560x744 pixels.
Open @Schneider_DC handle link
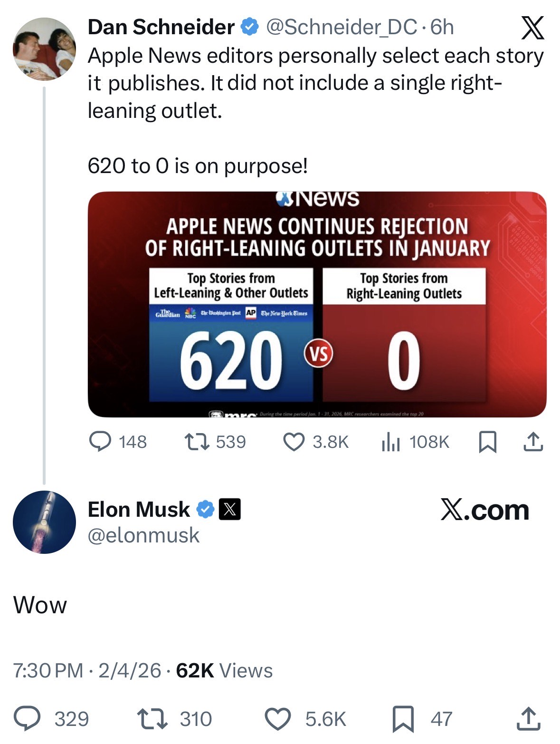click(341, 28)
